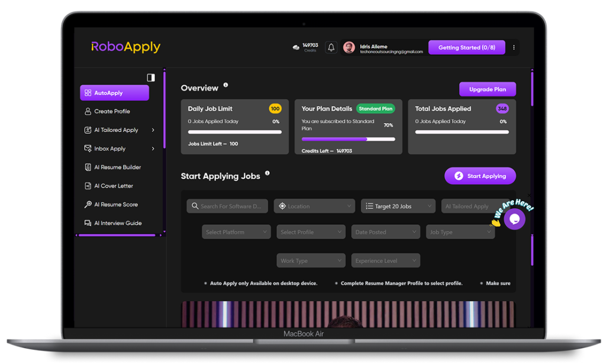
Task: Click the user profile avatar
Action: pos(349,47)
